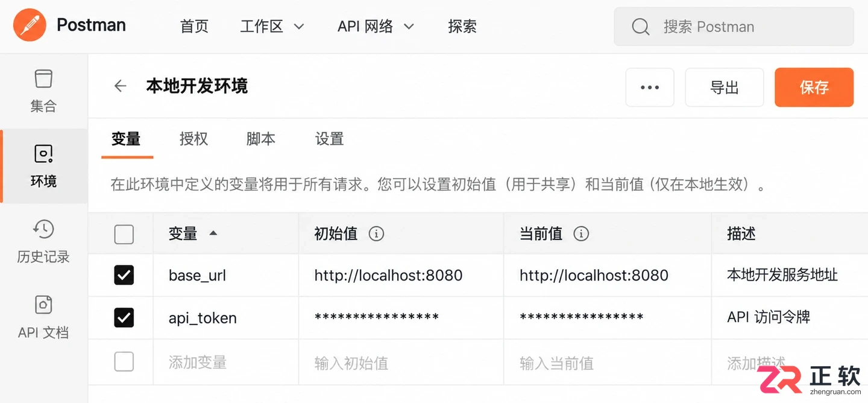Click the base_url variable name
868x403 pixels.
pos(198,276)
